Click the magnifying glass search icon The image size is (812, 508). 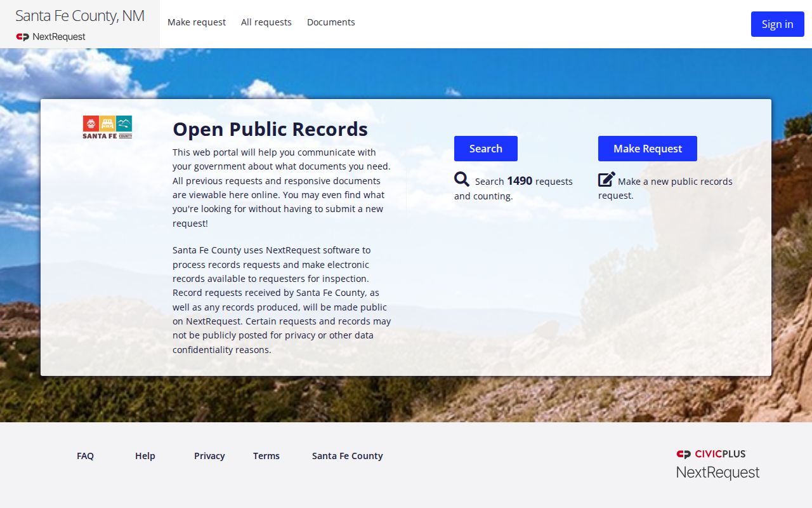pos(462,180)
